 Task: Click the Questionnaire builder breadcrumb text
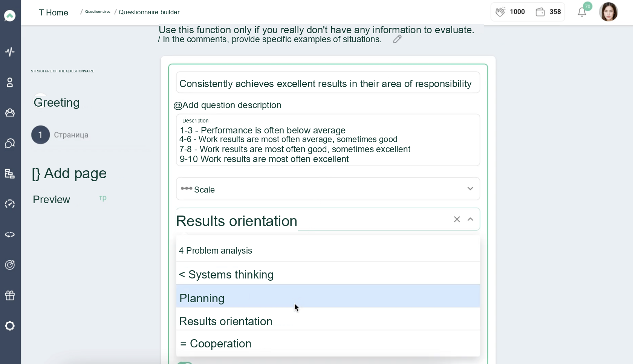pyautogui.click(x=149, y=12)
